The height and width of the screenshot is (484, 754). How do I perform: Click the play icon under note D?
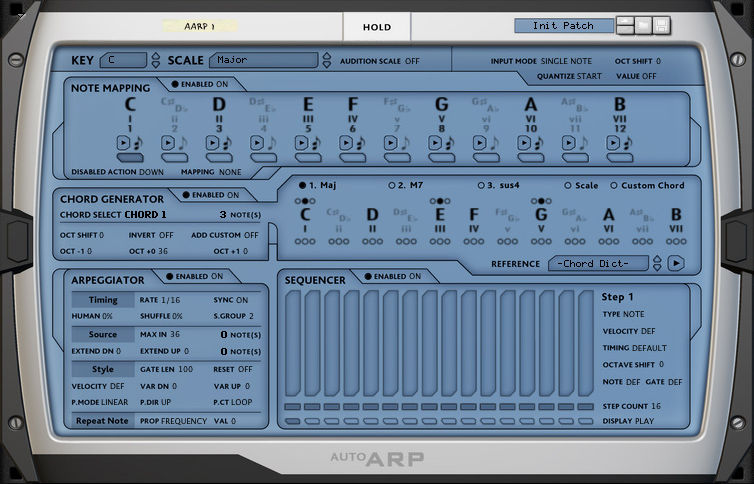click(212, 143)
